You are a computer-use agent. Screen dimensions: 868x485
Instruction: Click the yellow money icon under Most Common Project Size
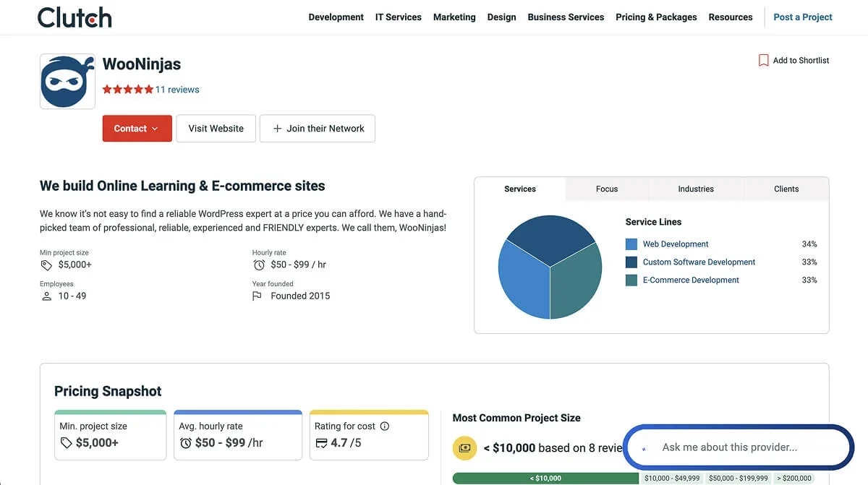pos(464,448)
